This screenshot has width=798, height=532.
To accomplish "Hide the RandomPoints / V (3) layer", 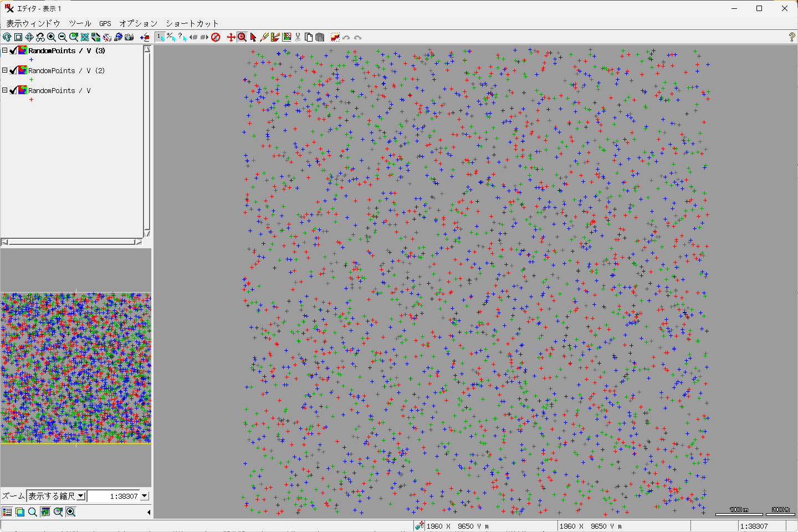I will (x=13, y=50).
